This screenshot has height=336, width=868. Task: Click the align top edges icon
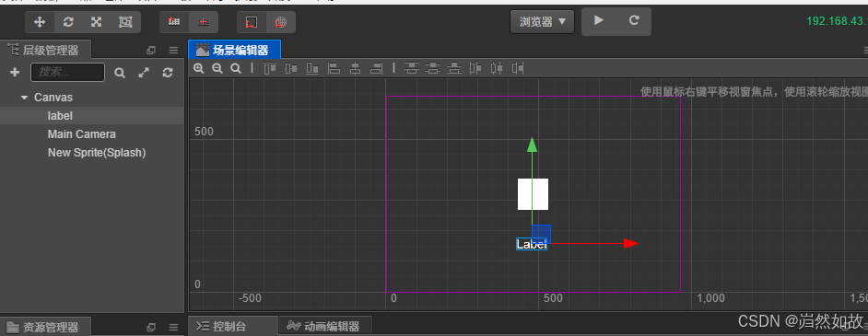(270, 68)
